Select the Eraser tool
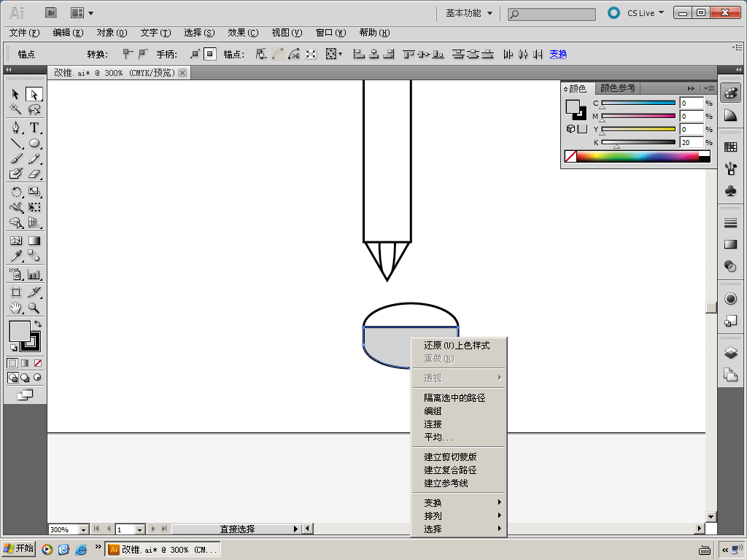This screenshot has width=747, height=560. coord(34,174)
